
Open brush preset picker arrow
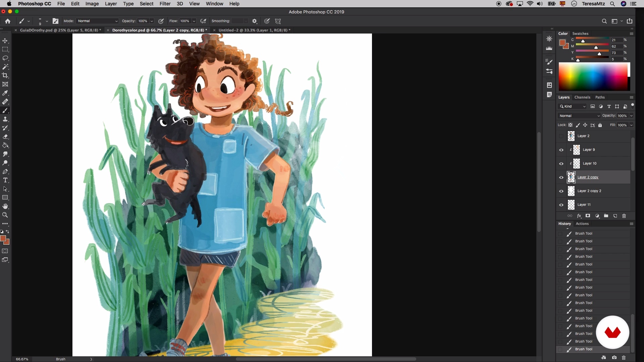pos(47,21)
